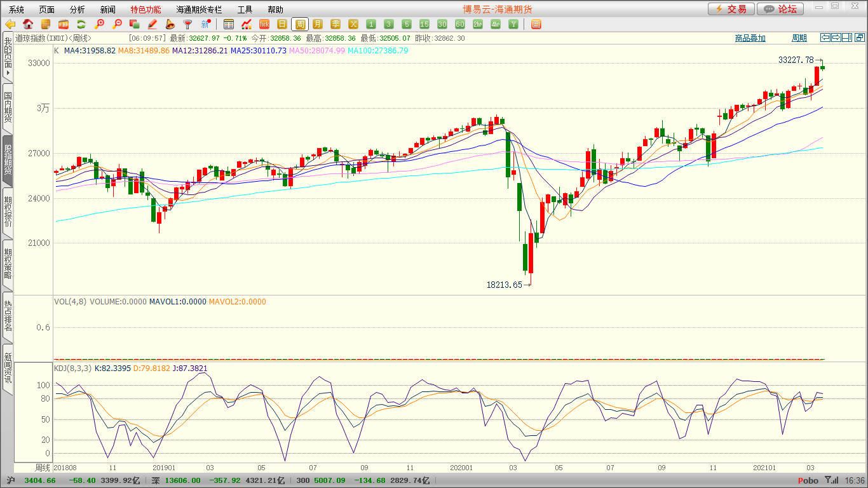Open the 帮助 menu
The image size is (868, 488).
[x=275, y=10]
